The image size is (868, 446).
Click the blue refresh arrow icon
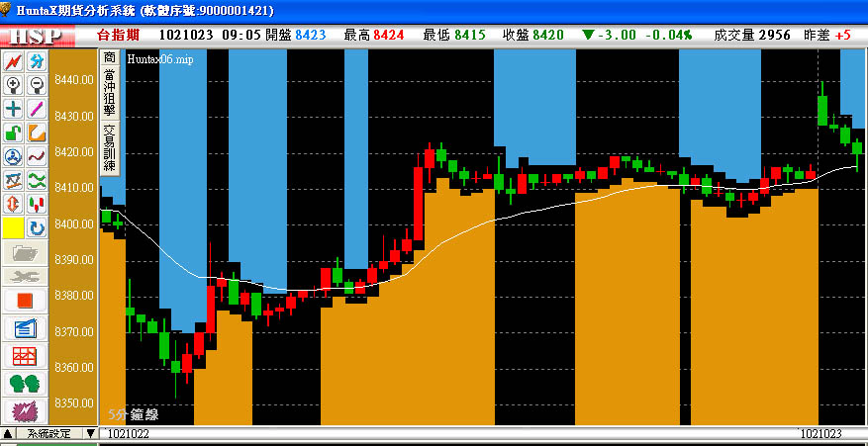37,228
